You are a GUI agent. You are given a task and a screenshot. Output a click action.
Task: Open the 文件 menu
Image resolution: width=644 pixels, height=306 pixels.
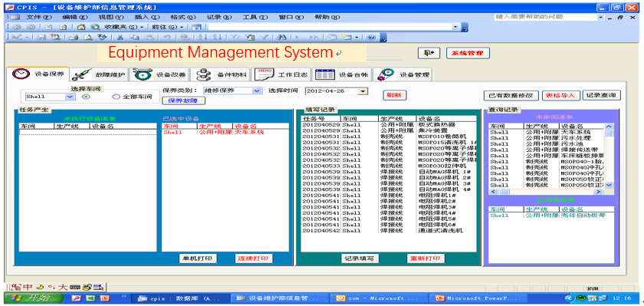click(38, 17)
